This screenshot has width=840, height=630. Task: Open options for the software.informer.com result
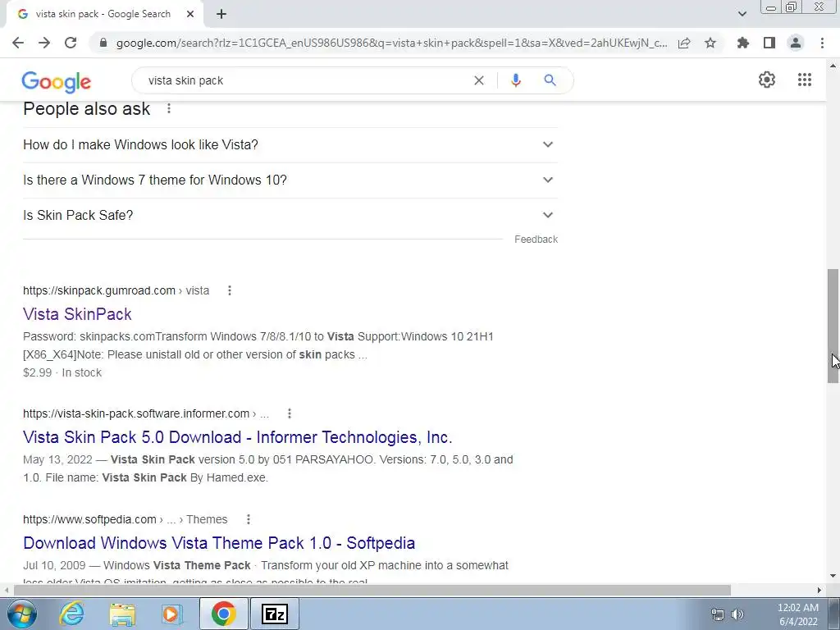click(290, 413)
